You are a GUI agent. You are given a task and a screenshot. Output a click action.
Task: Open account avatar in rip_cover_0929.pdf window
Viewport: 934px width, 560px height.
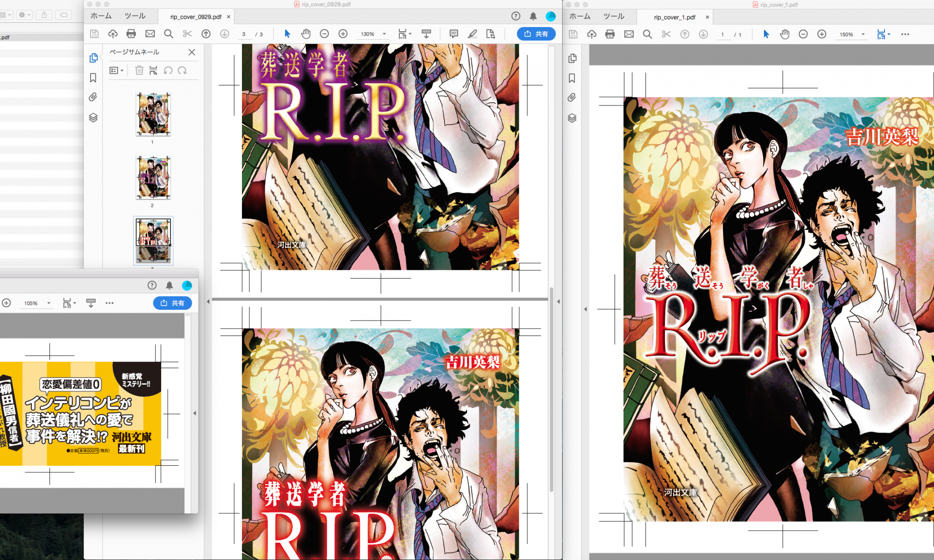click(551, 16)
